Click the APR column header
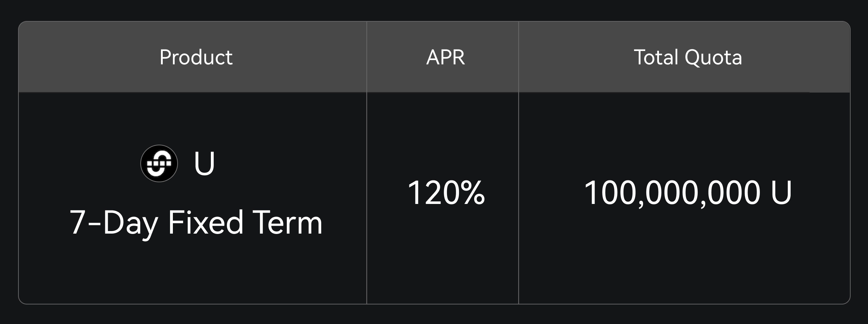The height and width of the screenshot is (324, 868). pyautogui.click(x=446, y=57)
